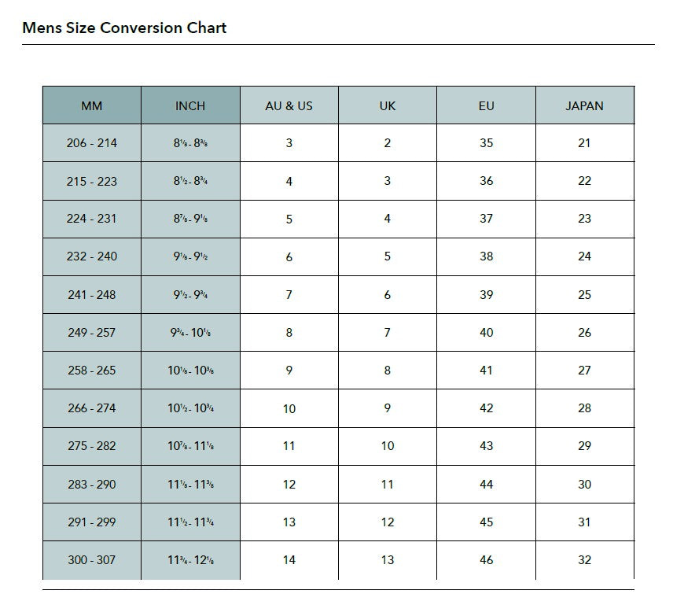This screenshot has width=673, height=616.
Task: Select the EU column header
Action: pos(486,105)
